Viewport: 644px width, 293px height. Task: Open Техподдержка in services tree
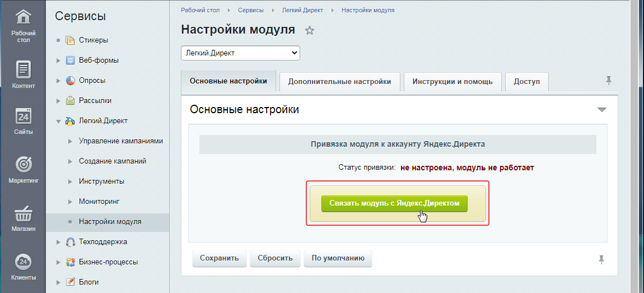[x=103, y=241]
